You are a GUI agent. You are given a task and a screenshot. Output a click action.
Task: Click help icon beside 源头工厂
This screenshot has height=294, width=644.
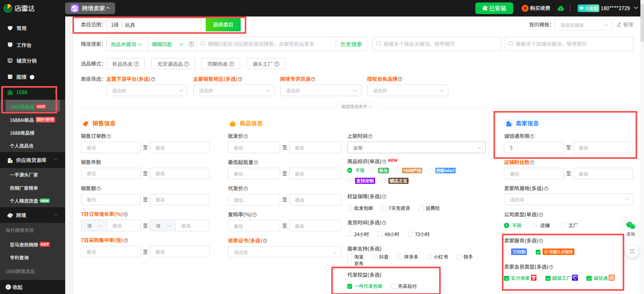pyautogui.click(x=277, y=64)
